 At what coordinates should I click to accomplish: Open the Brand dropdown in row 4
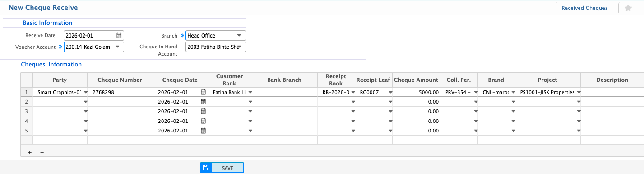pyautogui.click(x=513, y=121)
